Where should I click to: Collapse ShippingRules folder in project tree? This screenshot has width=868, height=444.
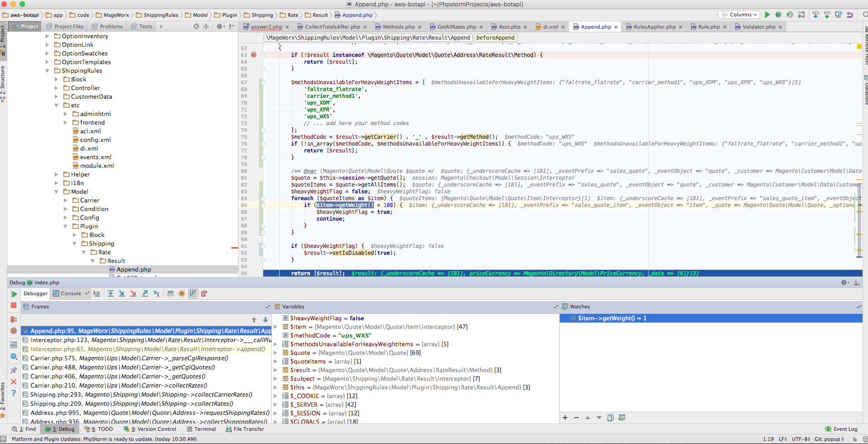point(47,71)
